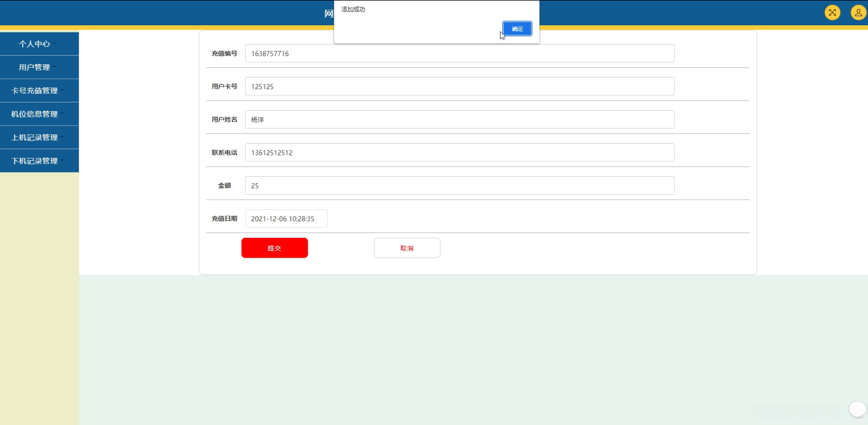Select the 用户姓名 input field
Viewport: 868px width, 425px height.
460,119
